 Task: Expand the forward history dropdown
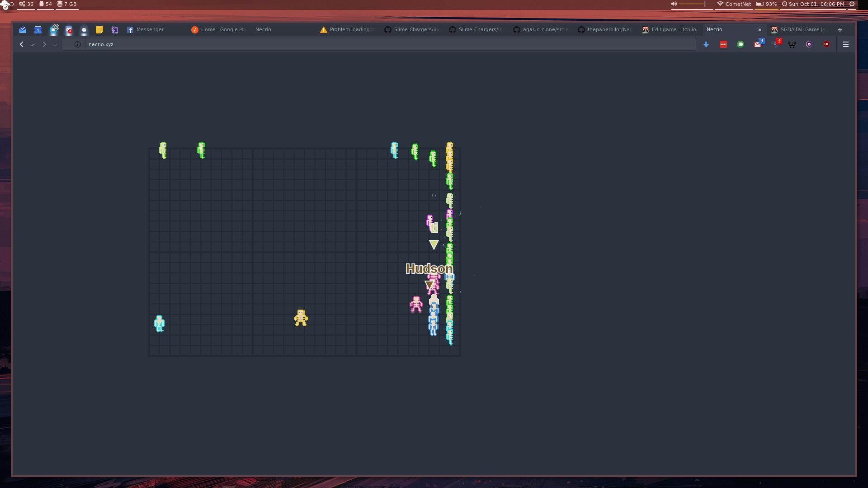[x=55, y=45]
